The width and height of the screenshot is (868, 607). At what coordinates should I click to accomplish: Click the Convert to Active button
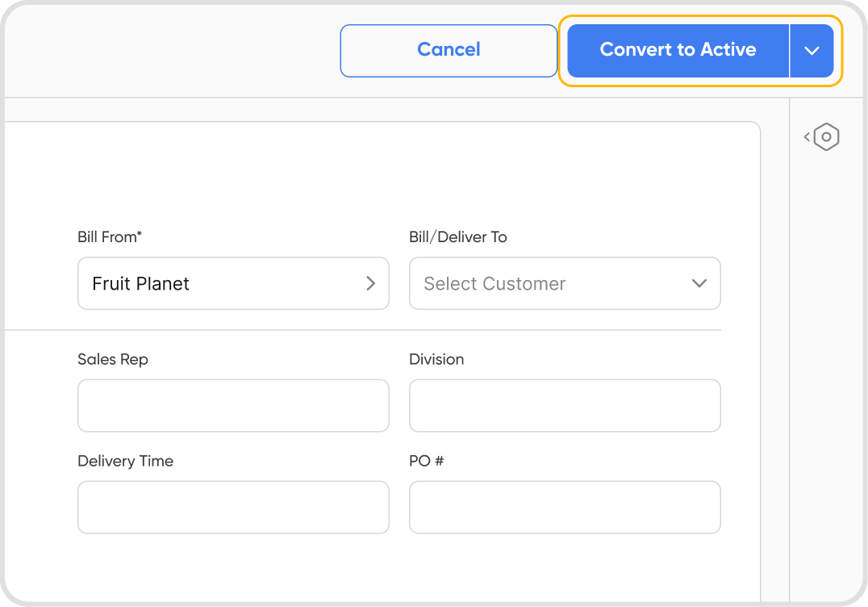(x=678, y=50)
